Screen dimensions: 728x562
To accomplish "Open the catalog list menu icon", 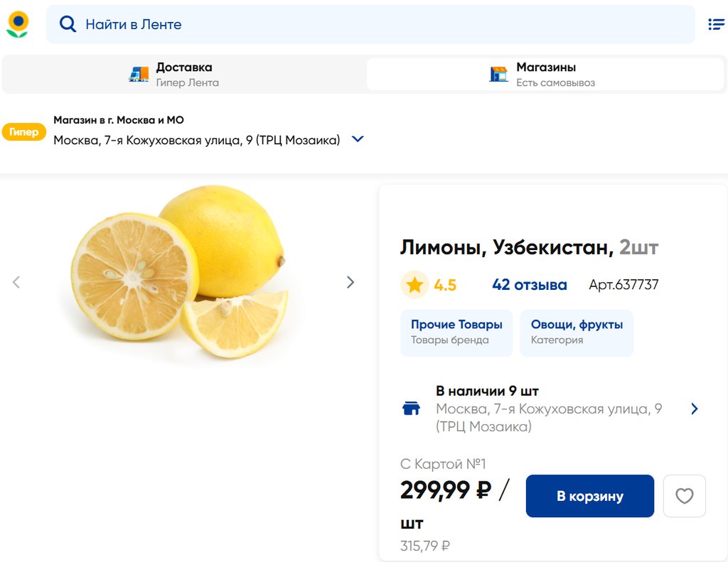I will pyautogui.click(x=716, y=24).
